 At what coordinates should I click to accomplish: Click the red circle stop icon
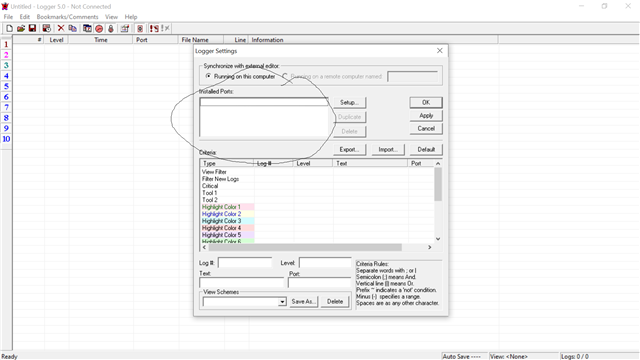pyautogui.click(x=99, y=29)
